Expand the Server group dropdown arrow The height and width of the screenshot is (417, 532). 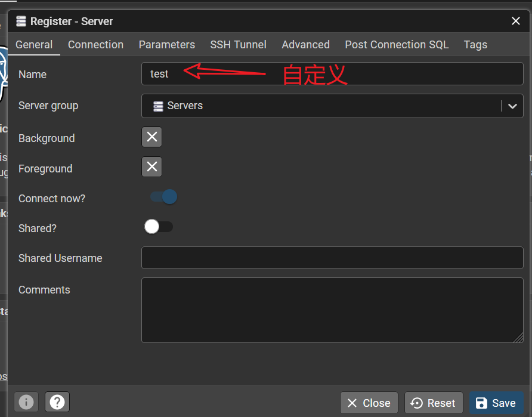(512, 106)
